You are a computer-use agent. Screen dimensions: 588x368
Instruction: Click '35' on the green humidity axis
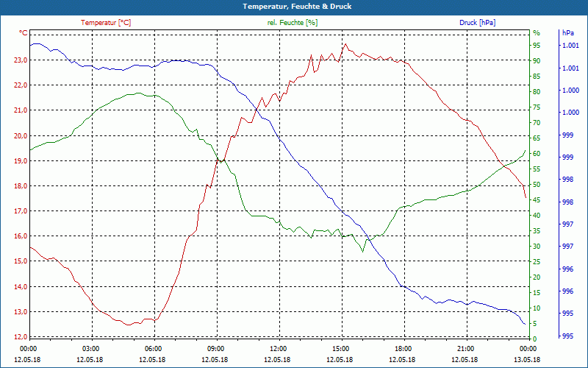[x=537, y=231]
